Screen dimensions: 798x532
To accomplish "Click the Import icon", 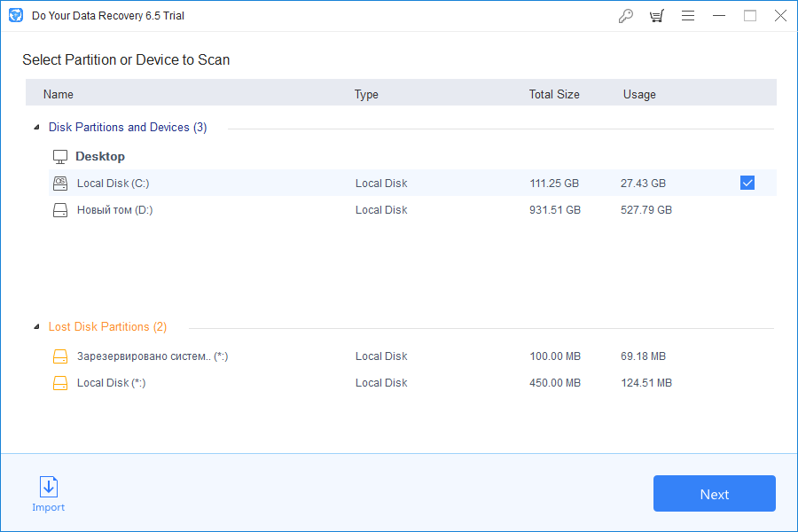I will (x=48, y=487).
